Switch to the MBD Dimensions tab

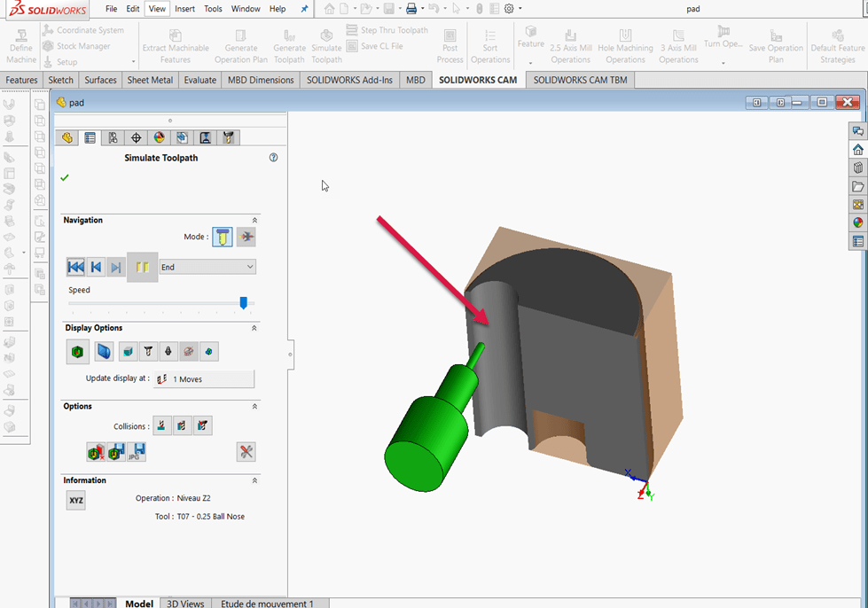261,81
